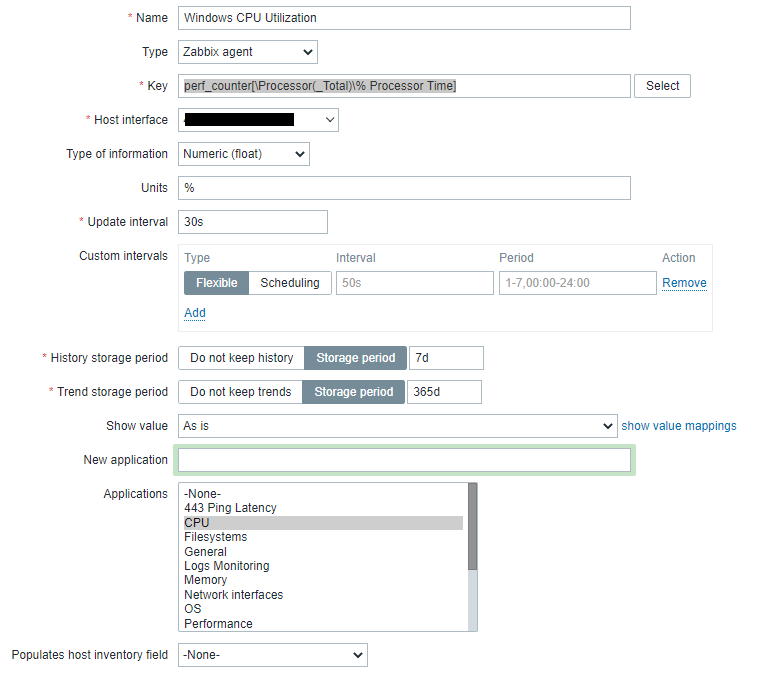
Task: Expand the Type of information dropdown
Action: click(x=244, y=154)
